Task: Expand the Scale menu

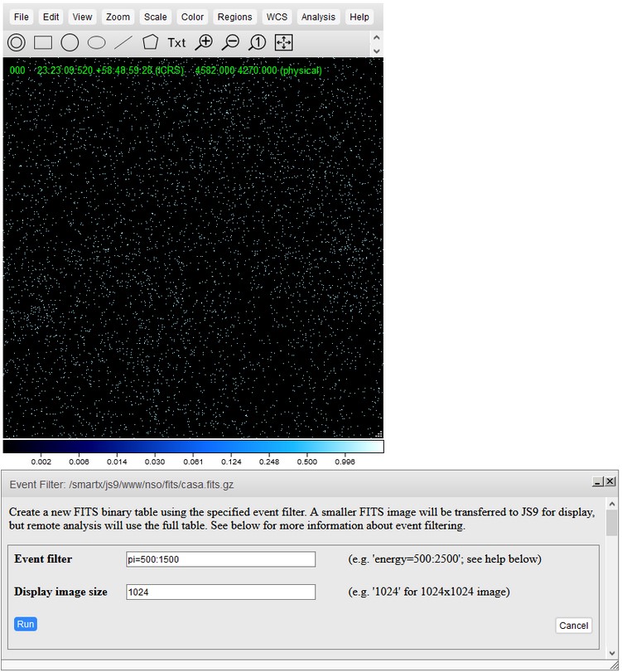Action: [x=155, y=17]
